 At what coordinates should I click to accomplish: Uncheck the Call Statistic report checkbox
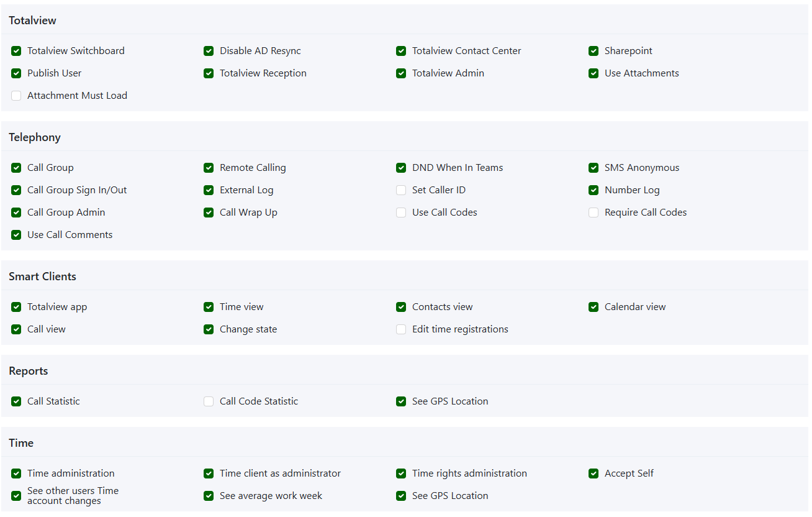[x=16, y=401]
